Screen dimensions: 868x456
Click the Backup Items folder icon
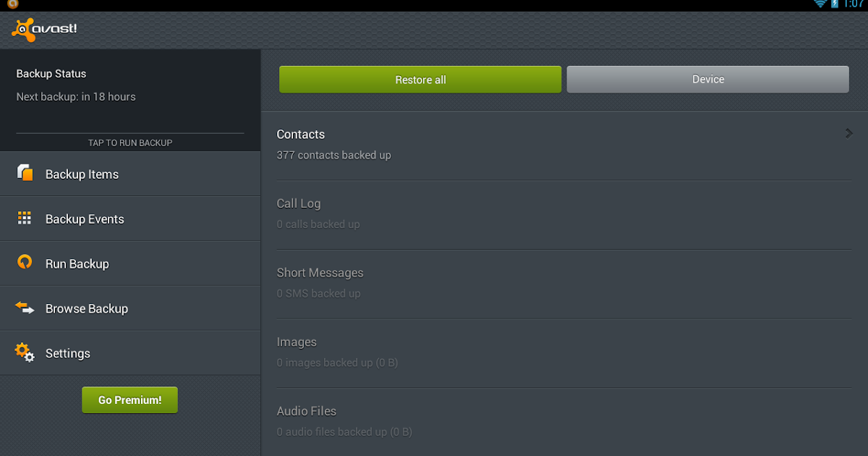[x=24, y=174]
